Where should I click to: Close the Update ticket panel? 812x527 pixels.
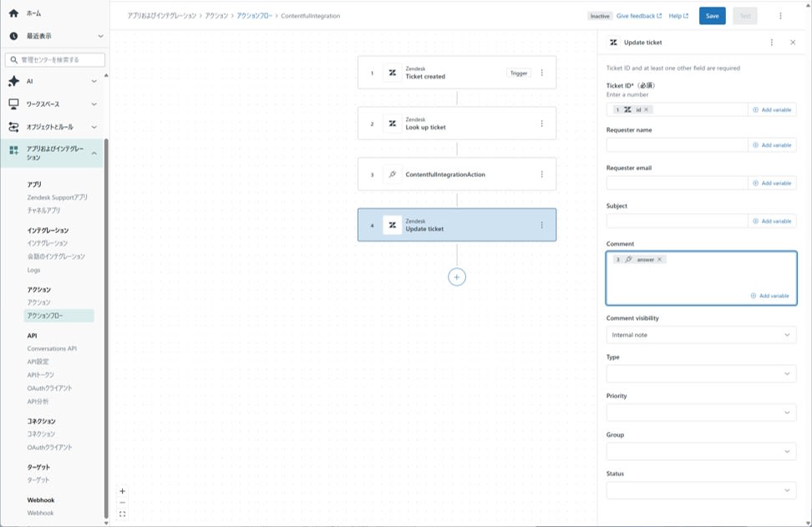(x=793, y=43)
